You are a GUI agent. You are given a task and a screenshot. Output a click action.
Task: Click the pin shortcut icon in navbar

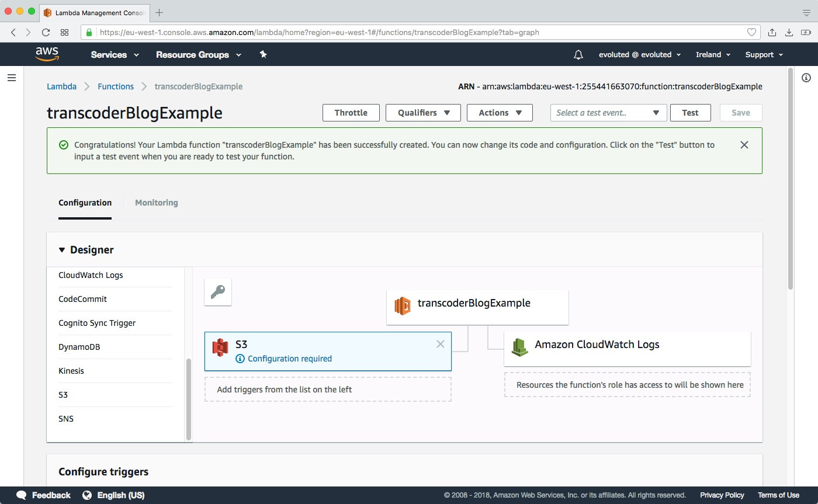[263, 54]
